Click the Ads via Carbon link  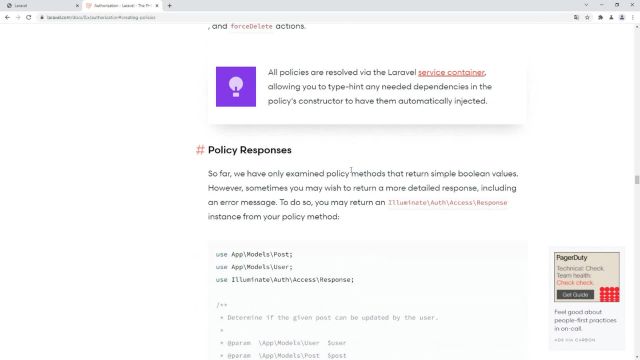[x=574, y=340]
